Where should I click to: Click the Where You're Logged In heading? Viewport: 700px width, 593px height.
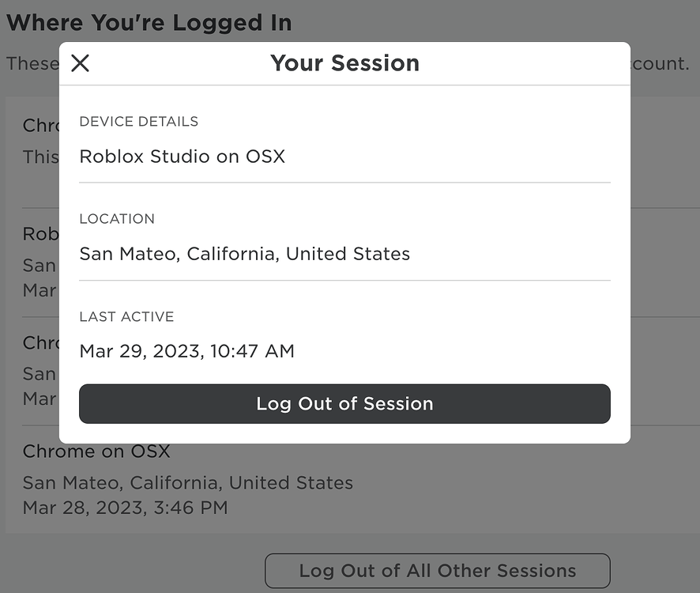[149, 22]
